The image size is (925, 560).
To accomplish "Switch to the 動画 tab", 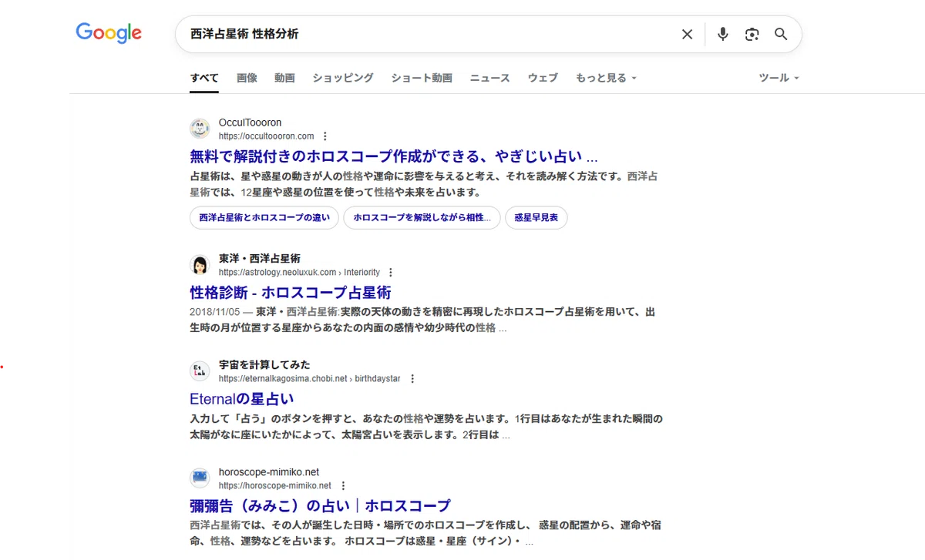I will pyautogui.click(x=284, y=78).
